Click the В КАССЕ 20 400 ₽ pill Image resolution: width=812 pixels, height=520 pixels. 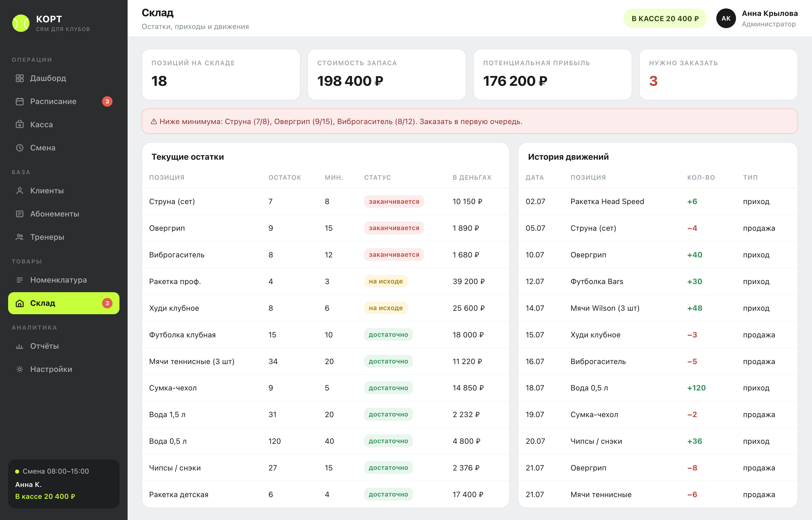pos(665,19)
